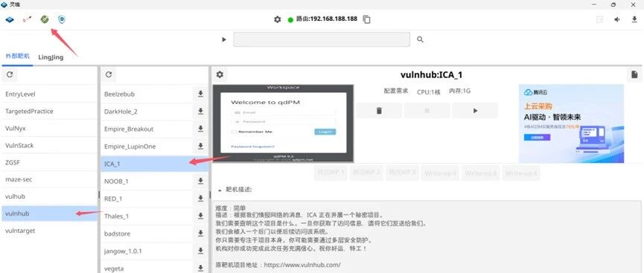Select the vulnhub category

tap(49, 213)
